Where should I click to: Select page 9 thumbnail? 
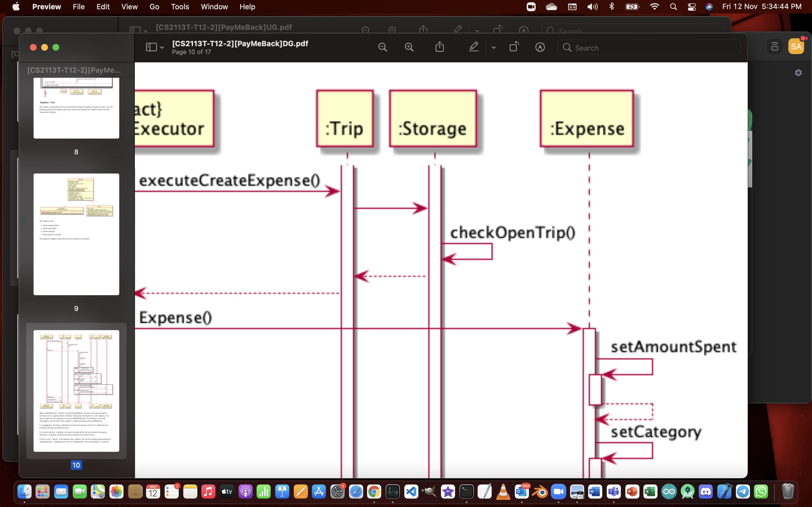pyautogui.click(x=76, y=234)
